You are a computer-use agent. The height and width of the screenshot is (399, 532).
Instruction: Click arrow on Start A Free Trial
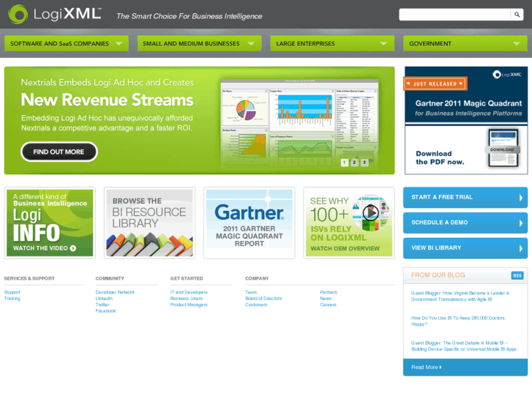coord(521,198)
